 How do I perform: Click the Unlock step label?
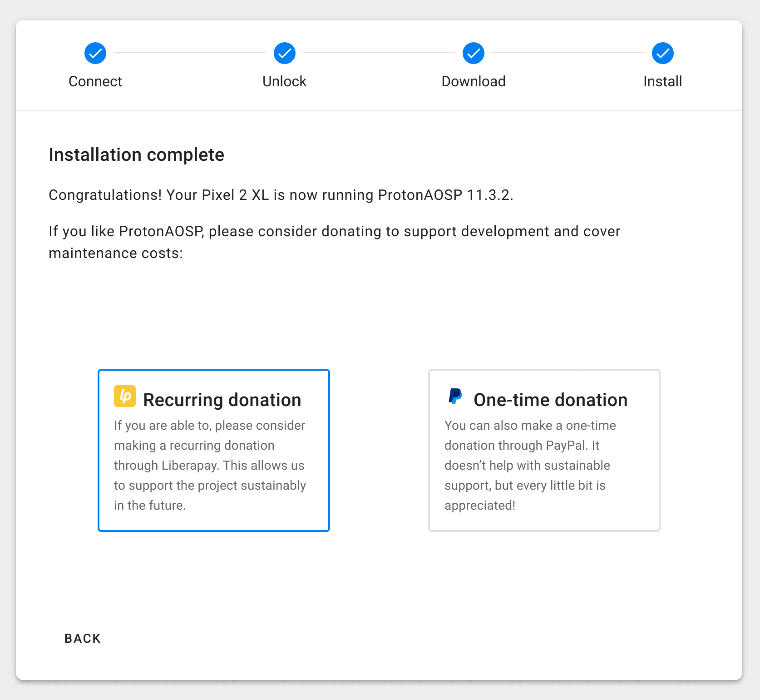click(x=284, y=81)
